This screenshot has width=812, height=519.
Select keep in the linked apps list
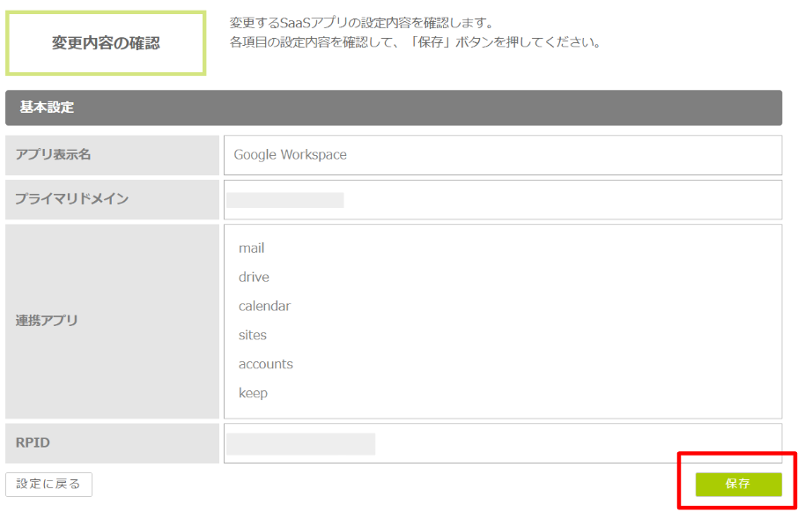253,394
